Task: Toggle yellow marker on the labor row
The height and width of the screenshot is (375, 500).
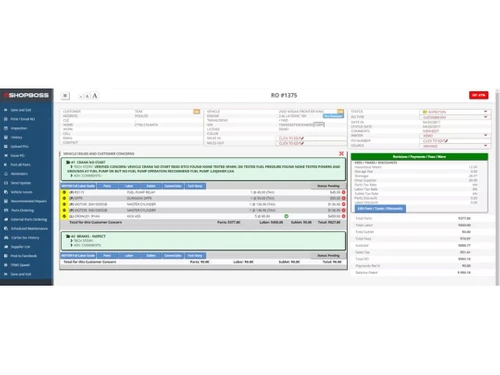Action: (x=64, y=216)
